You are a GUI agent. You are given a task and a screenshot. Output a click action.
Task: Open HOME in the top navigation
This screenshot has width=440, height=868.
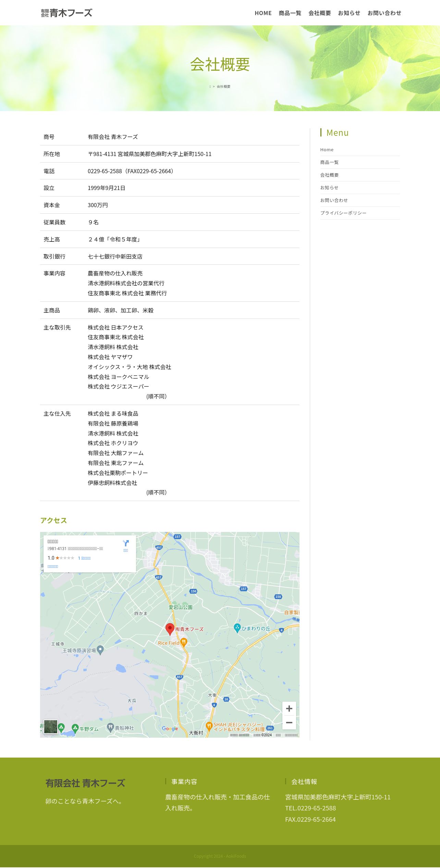point(263,13)
